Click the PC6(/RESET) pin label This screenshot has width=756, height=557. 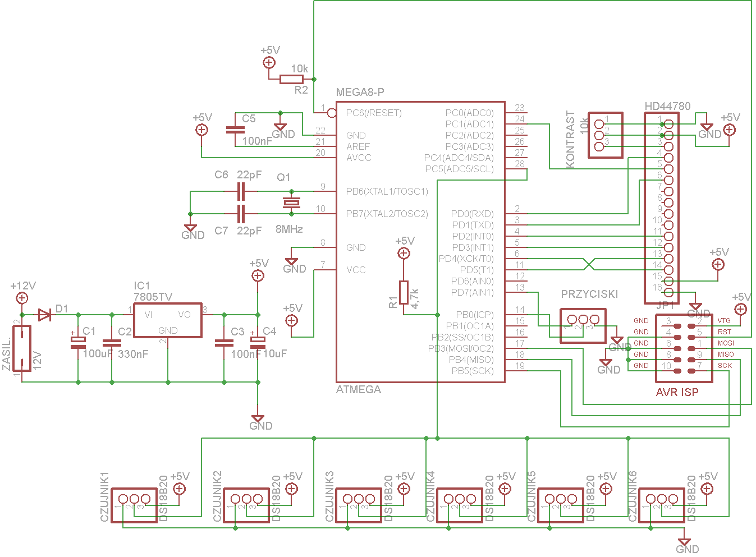(374, 113)
